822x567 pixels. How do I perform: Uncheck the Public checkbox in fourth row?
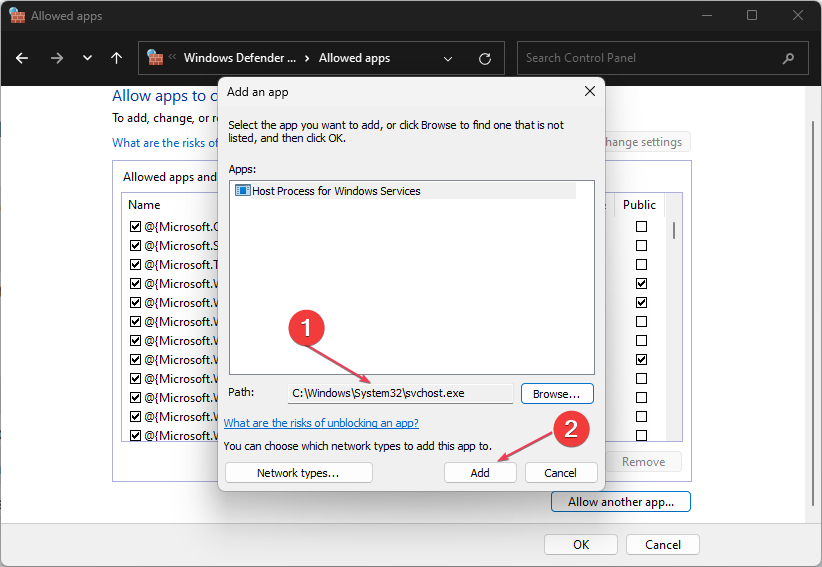tap(641, 284)
